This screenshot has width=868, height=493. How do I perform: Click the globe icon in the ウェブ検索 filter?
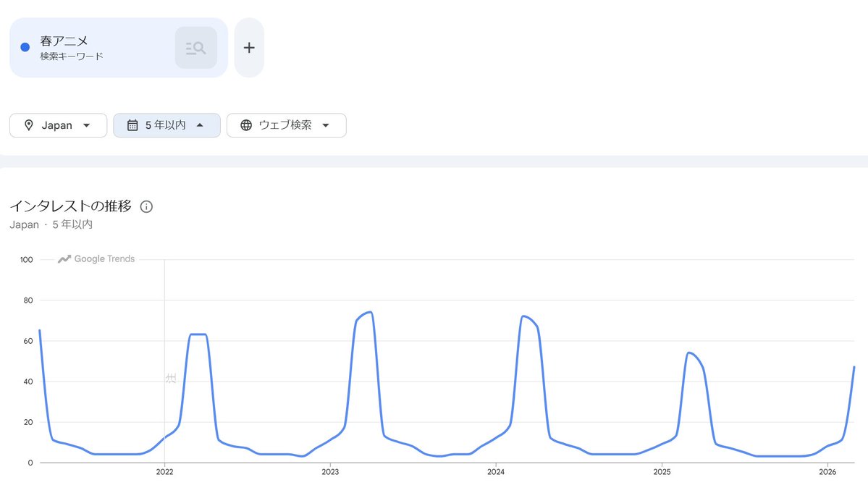click(246, 125)
